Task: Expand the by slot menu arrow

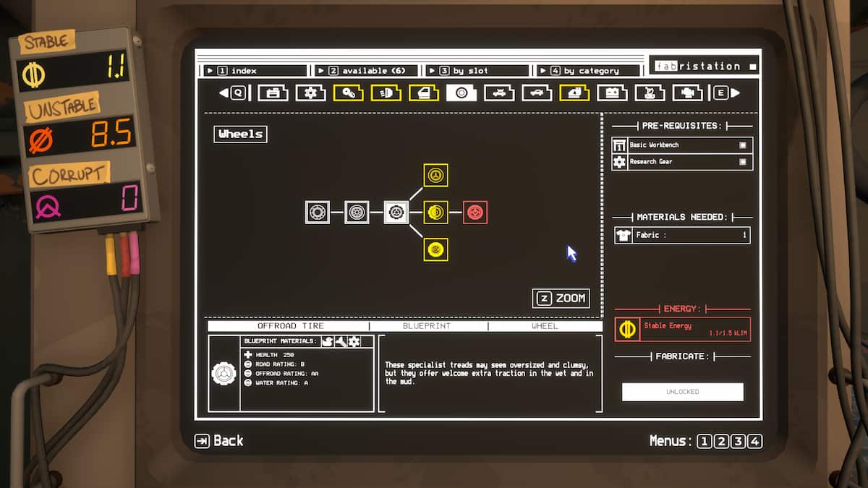Action: tap(431, 70)
